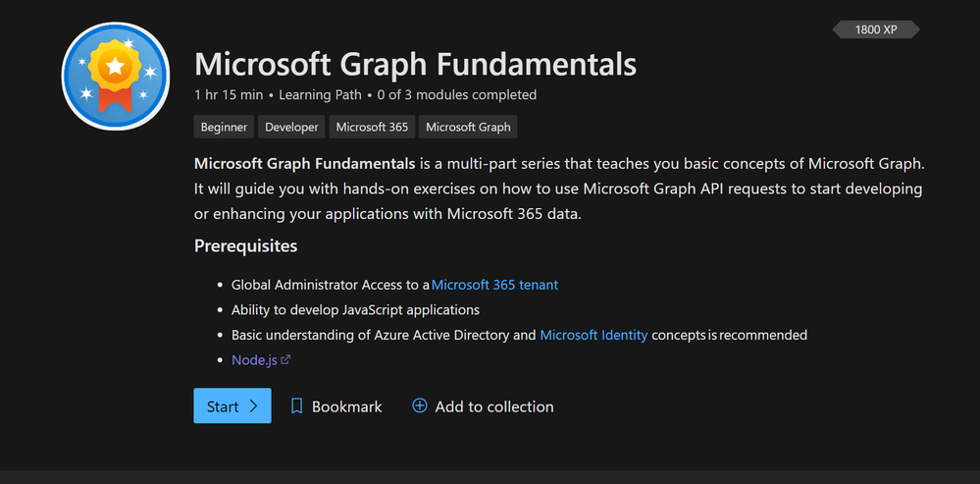
Task: Click bold 'Microsoft Graph Fundamentals' in description paragraph
Action: (305, 165)
